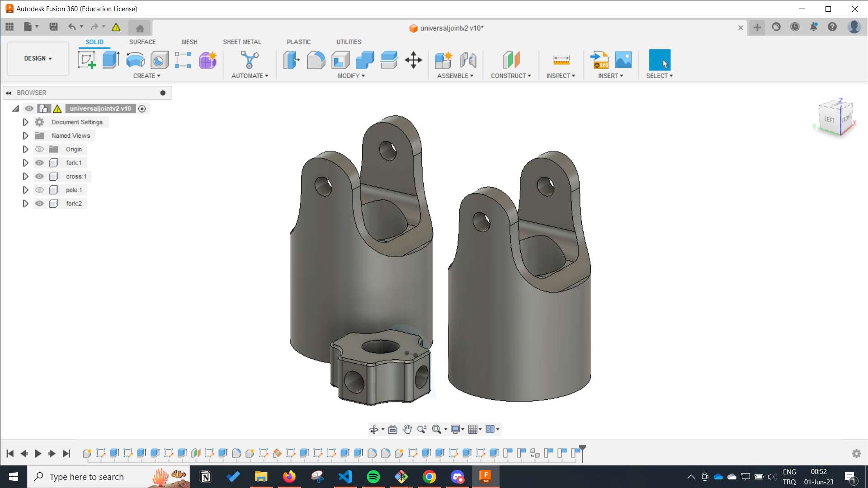Open the Job Status clock icon
Screen dimensions: 868x488
(x=795, y=27)
